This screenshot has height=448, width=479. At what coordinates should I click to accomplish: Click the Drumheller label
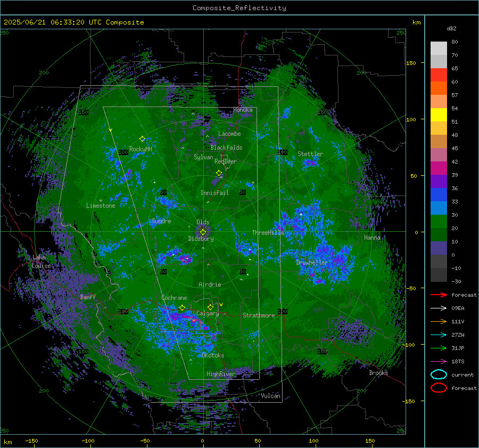click(312, 263)
